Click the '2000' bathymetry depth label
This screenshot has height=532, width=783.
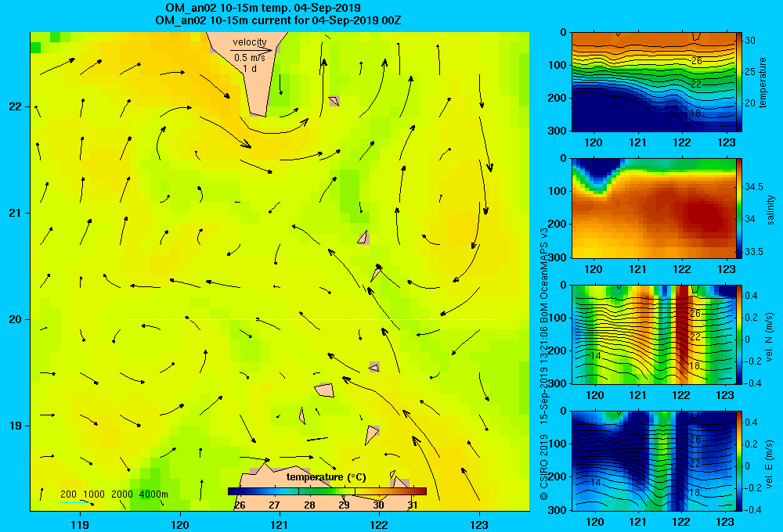[x=122, y=494]
